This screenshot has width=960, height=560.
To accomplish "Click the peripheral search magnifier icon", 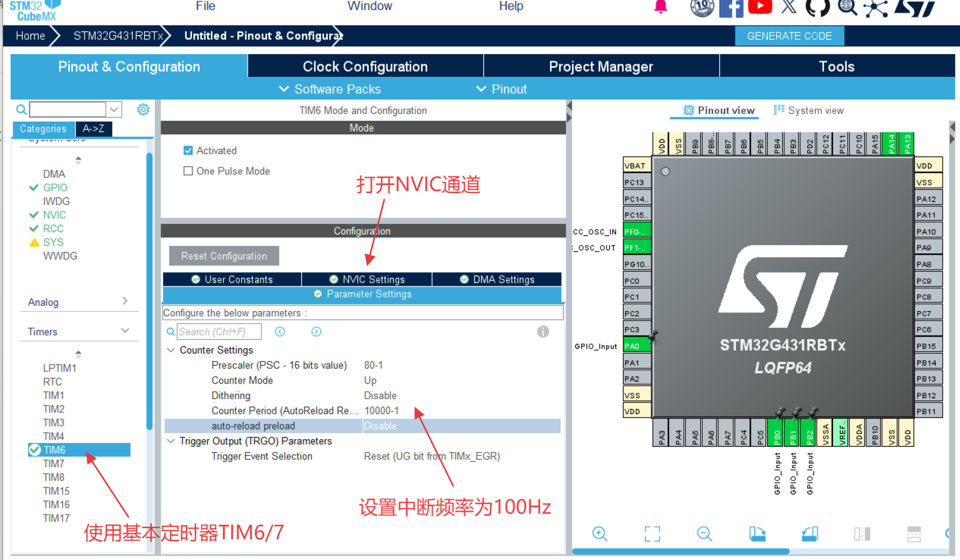I will (x=21, y=109).
